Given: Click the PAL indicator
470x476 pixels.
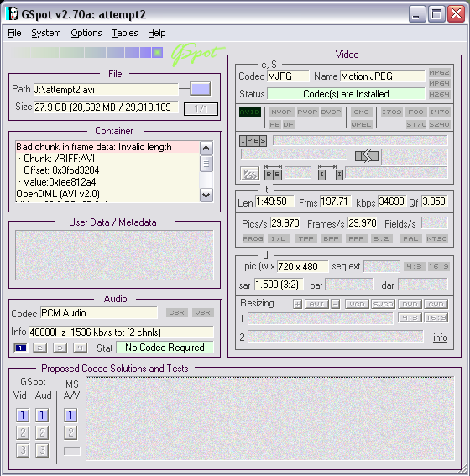Looking at the screenshot, I should [410, 239].
